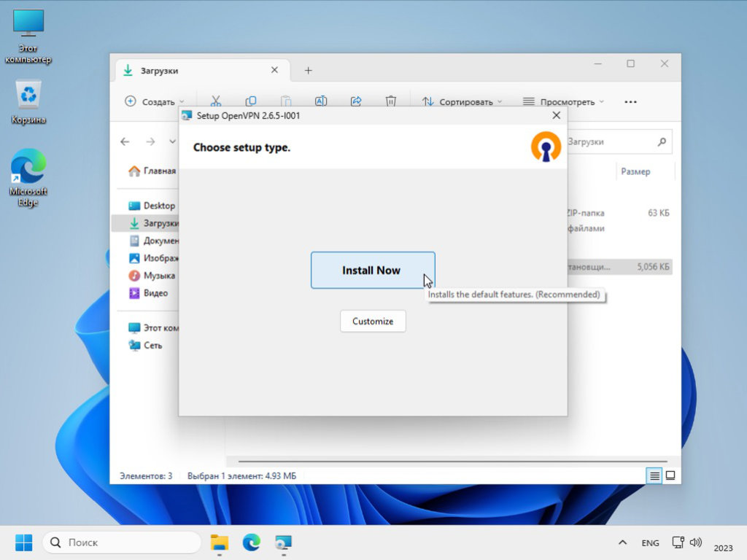Click the taskbar Поиск search box
747x560 pixels.
tap(122, 542)
